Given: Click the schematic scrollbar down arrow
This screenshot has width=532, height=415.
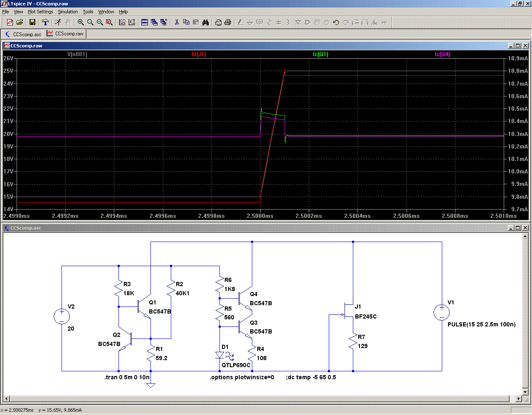Looking at the screenshot, I should pos(525,392).
